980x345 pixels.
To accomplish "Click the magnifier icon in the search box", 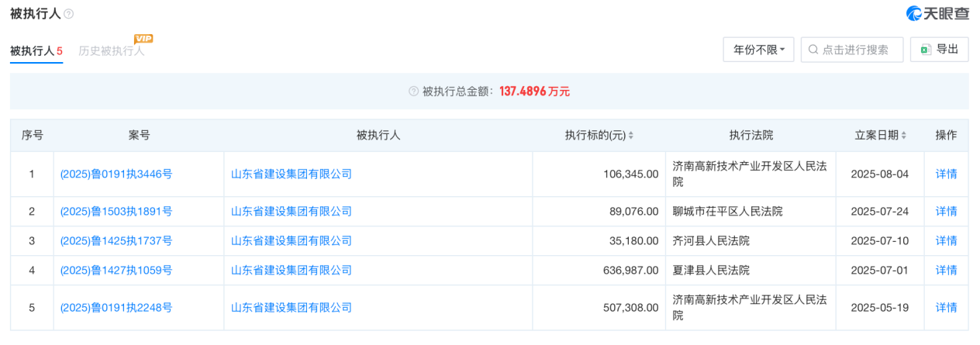I will [813, 50].
